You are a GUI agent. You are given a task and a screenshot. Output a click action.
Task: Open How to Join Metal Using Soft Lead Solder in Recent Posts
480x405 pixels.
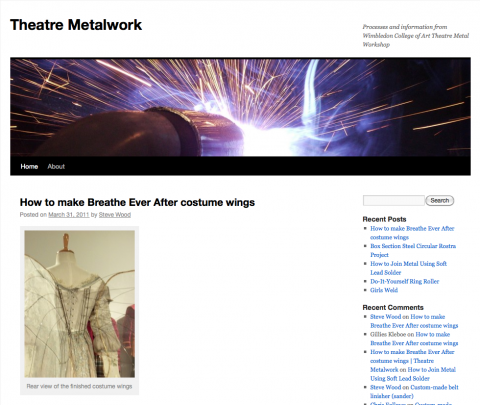408,268
